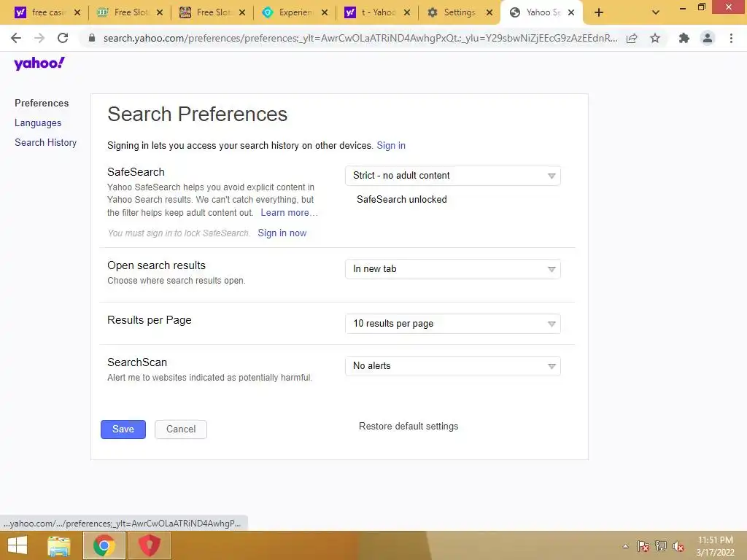
Task: Click the muted volume tray icon
Action: point(678,546)
